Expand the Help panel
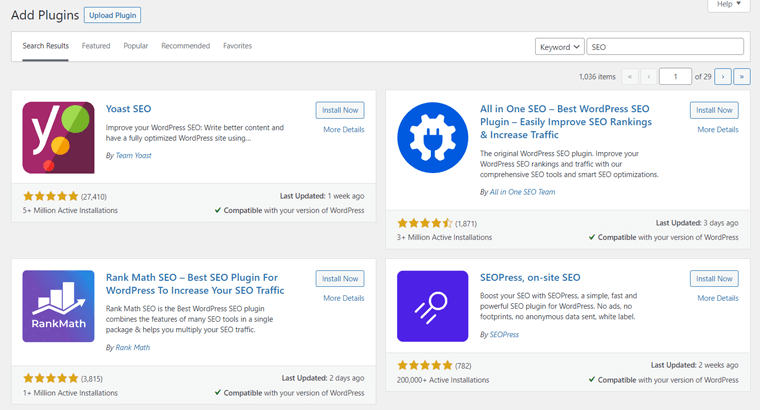 point(729,4)
